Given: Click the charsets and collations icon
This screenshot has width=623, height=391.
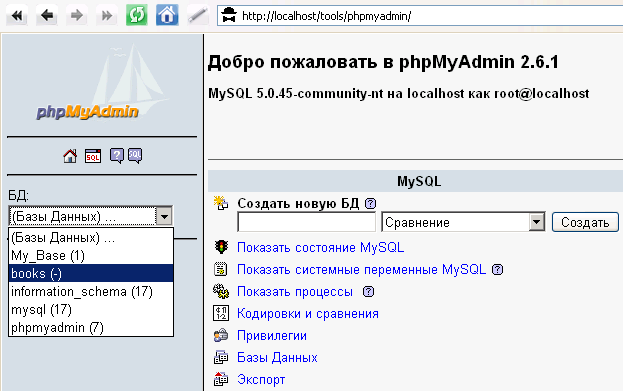Looking at the screenshot, I should coord(221,313).
